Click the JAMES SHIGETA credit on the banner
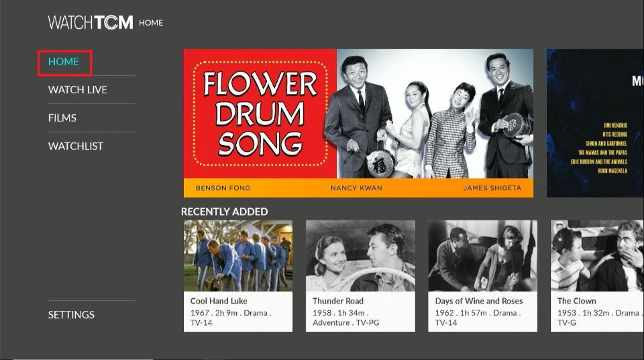The height and width of the screenshot is (360, 644). [492, 188]
